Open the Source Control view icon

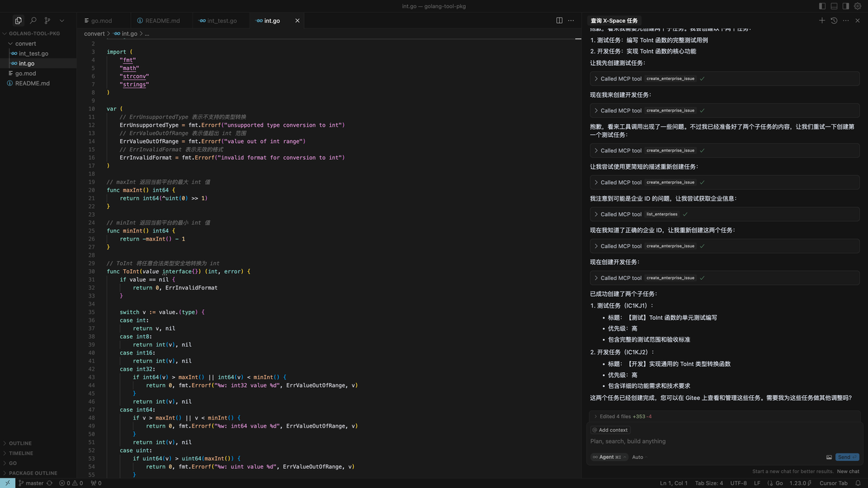click(47, 21)
